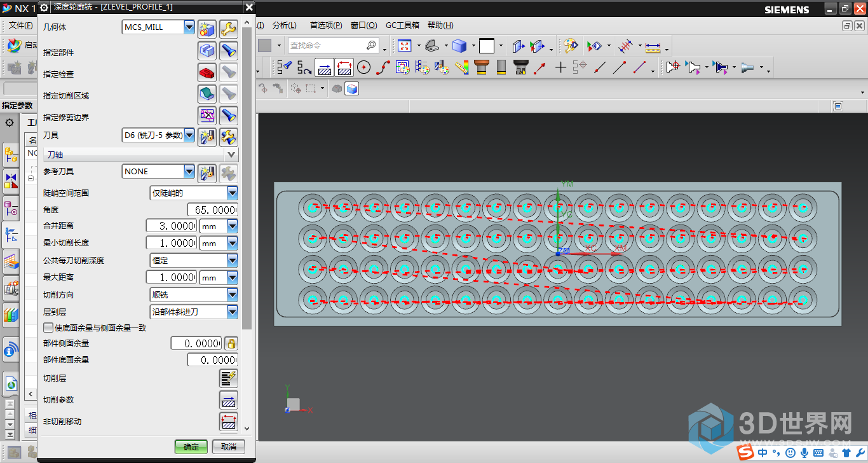This screenshot has height=463, width=868.
Task: Create new tool icon beside D6 tool dropdown
Action: (207, 137)
